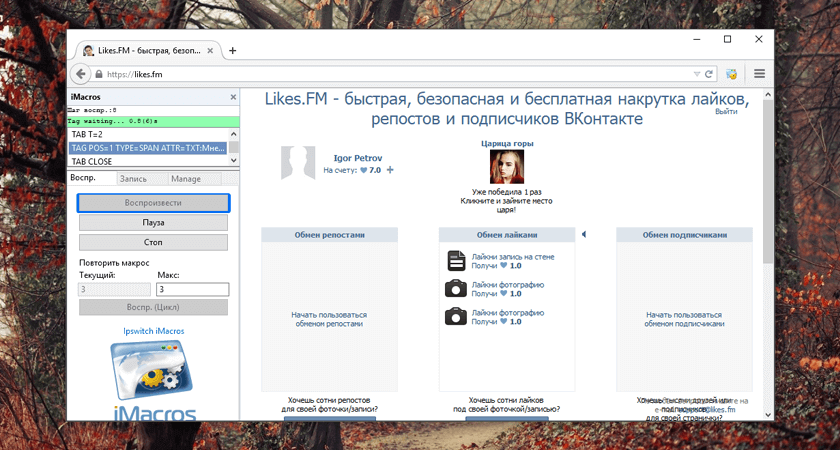The width and height of the screenshot is (840, 450).
Task: Click the second camera photo icon
Action: 456,317
